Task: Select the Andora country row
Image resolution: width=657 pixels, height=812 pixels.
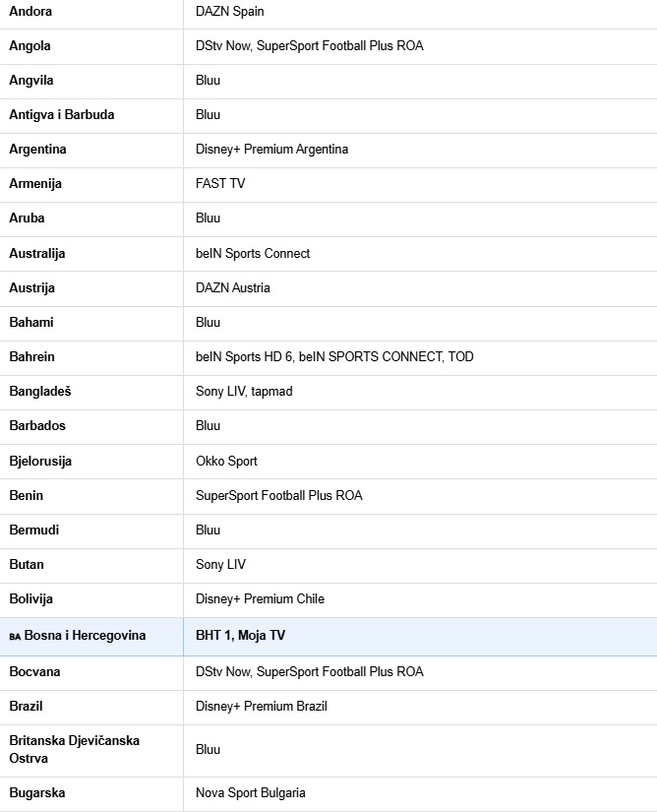Action: [328, 12]
